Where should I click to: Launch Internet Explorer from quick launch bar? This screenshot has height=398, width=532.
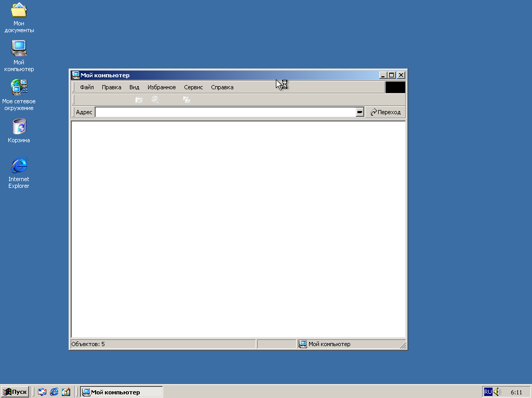(x=54, y=392)
